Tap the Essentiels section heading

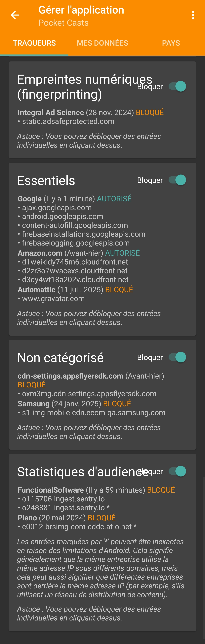point(46,180)
